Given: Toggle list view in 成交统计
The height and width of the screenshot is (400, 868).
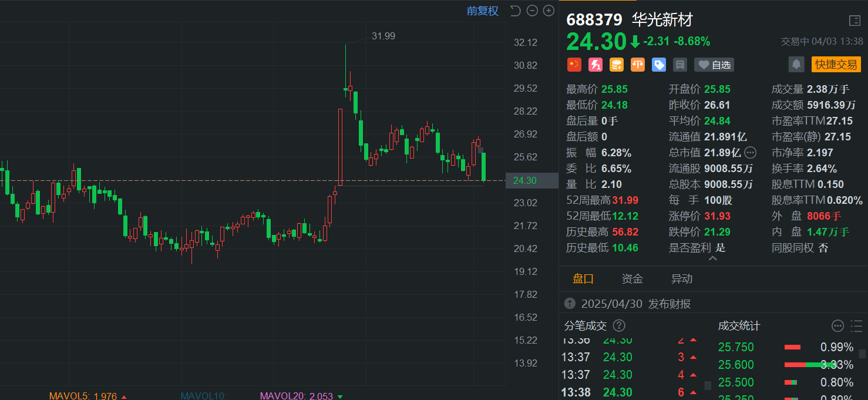Looking at the screenshot, I should [x=856, y=326].
